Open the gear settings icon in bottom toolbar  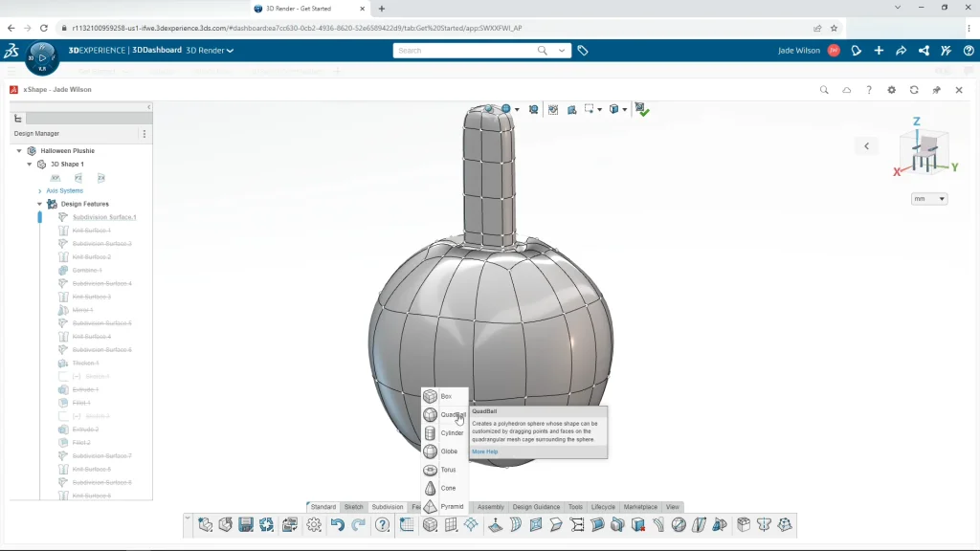tap(313, 524)
